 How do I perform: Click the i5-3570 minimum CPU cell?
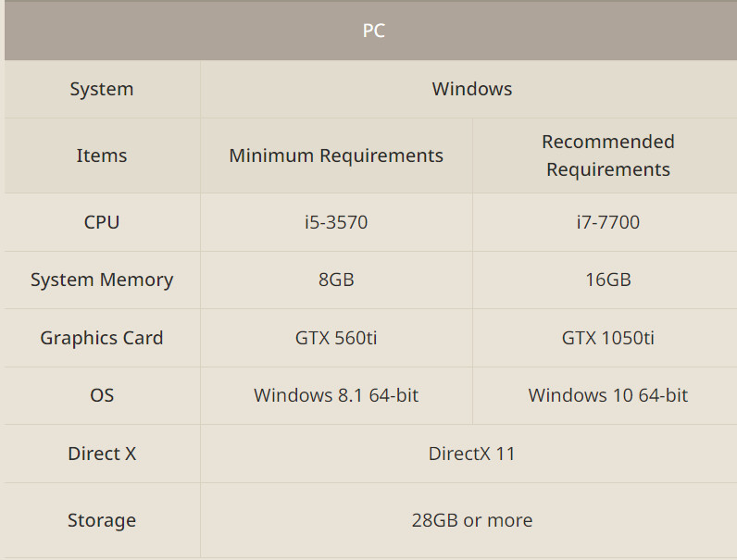click(x=336, y=222)
